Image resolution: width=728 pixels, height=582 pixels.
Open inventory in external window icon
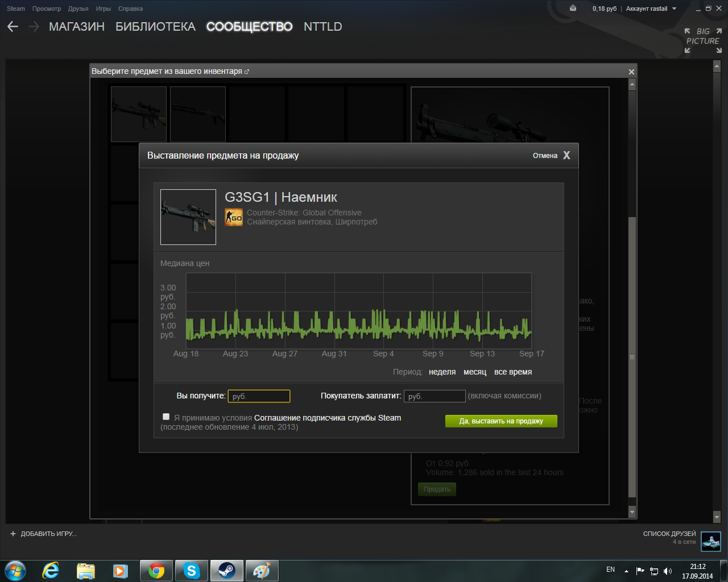click(247, 72)
